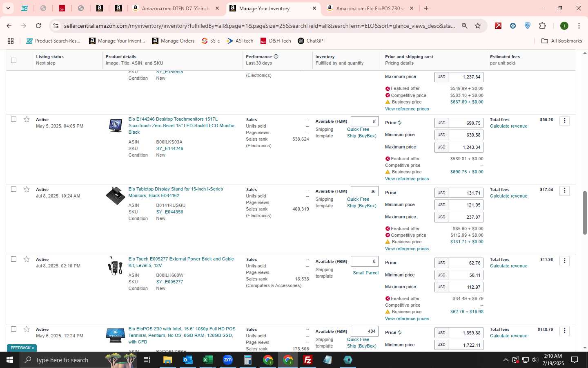Image resolution: width=588 pixels, height=368 pixels.
Task: View reference prices for Tabletop Display Stand
Action: (407, 249)
